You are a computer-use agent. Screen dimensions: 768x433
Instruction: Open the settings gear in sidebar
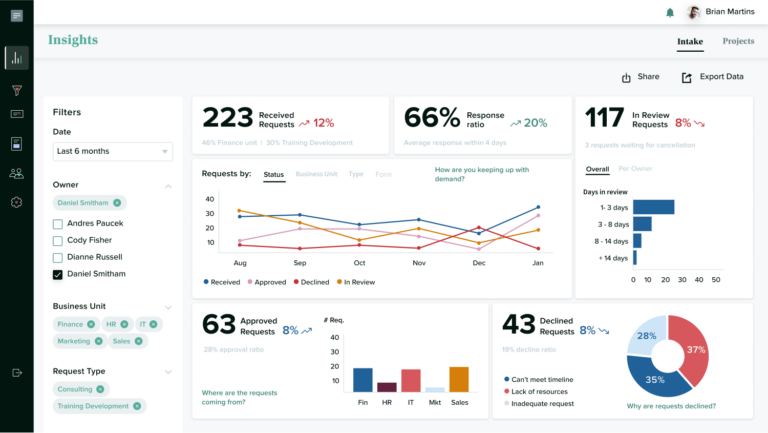click(x=16, y=202)
